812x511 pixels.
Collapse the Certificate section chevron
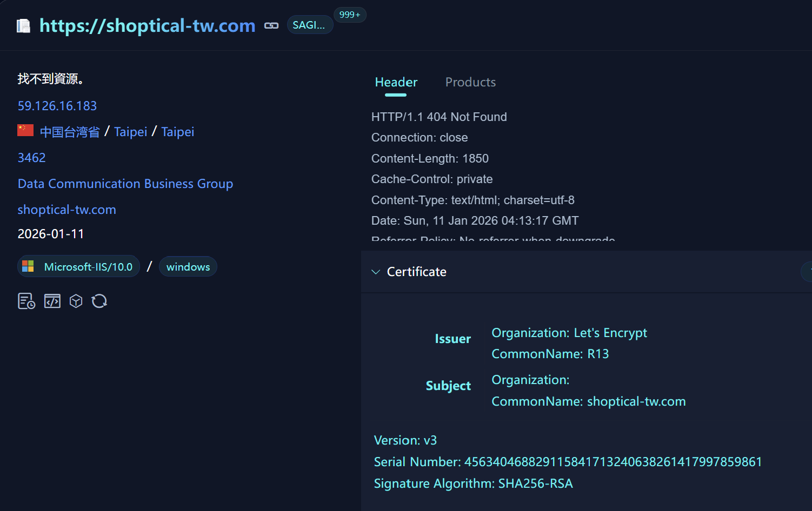point(376,272)
